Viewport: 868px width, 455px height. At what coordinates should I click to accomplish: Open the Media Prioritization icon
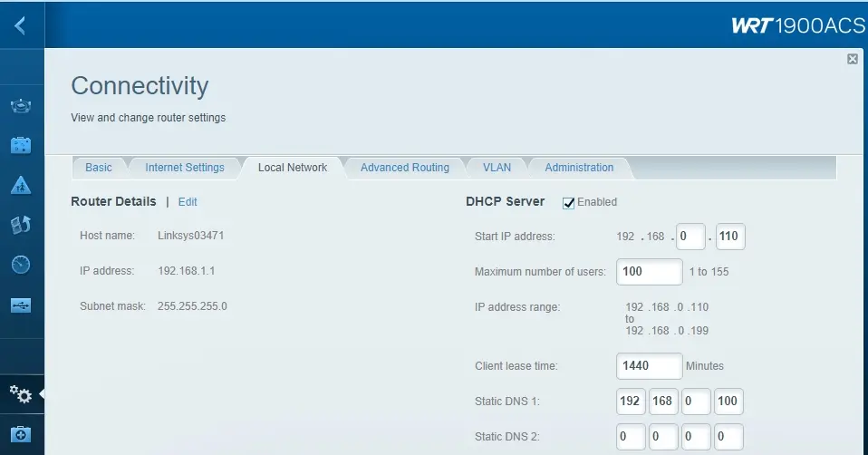tap(21, 225)
